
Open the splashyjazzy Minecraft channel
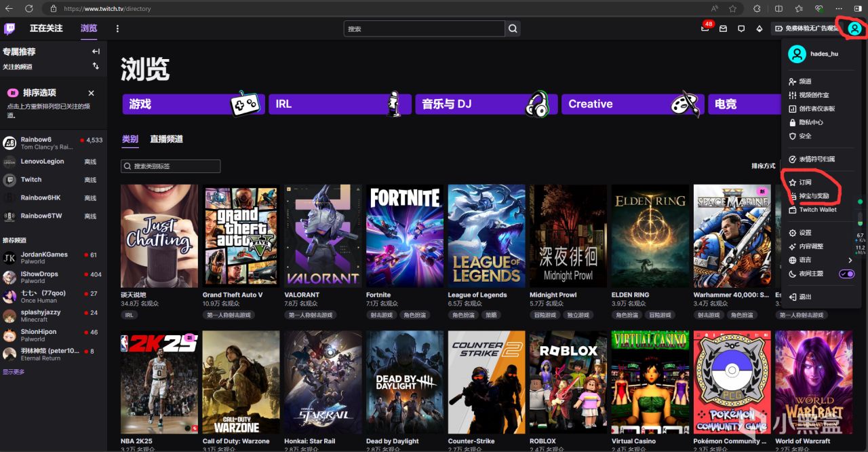pyautogui.click(x=53, y=316)
